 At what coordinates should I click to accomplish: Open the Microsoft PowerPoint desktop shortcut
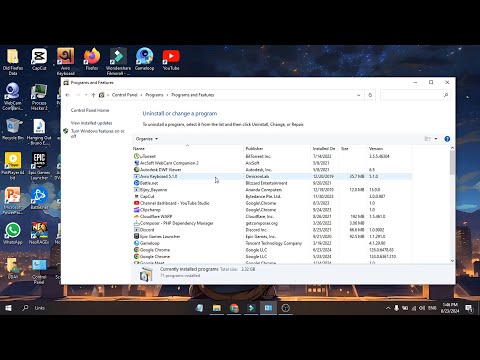point(13,201)
